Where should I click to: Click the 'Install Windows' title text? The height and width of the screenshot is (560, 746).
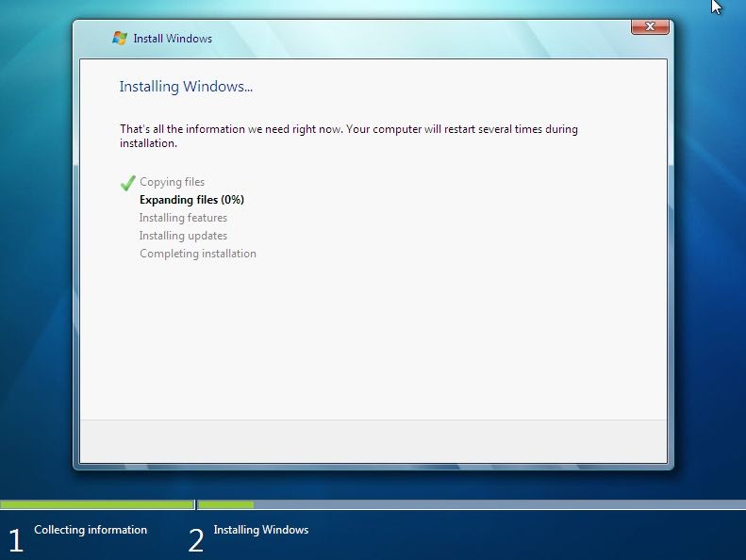point(173,39)
